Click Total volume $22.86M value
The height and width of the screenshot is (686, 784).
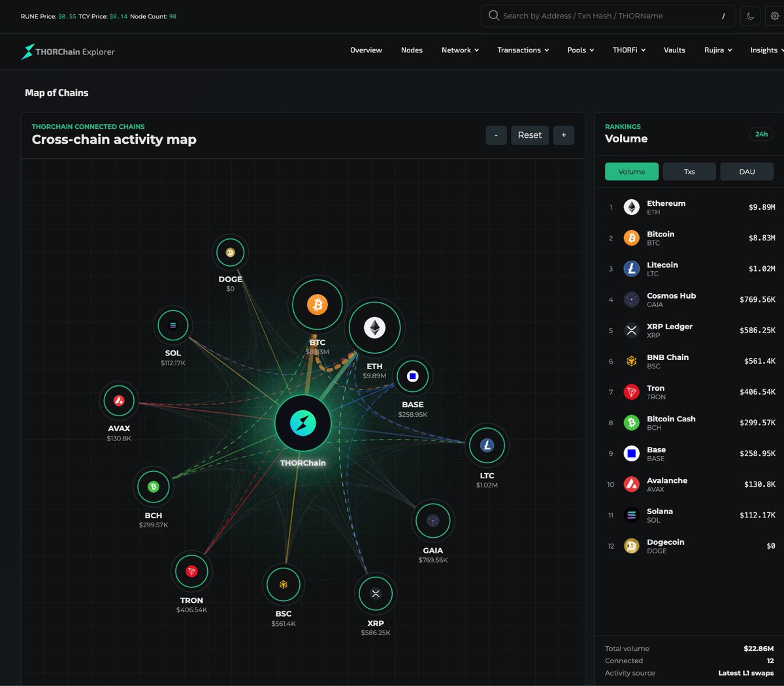(759, 649)
